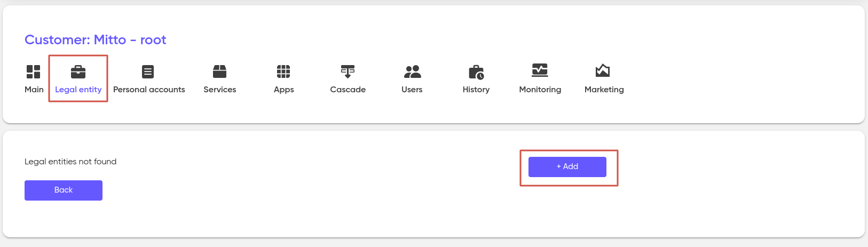Screen dimensions: 868x247
Task: Click the + Add button
Action: [x=567, y=167]
